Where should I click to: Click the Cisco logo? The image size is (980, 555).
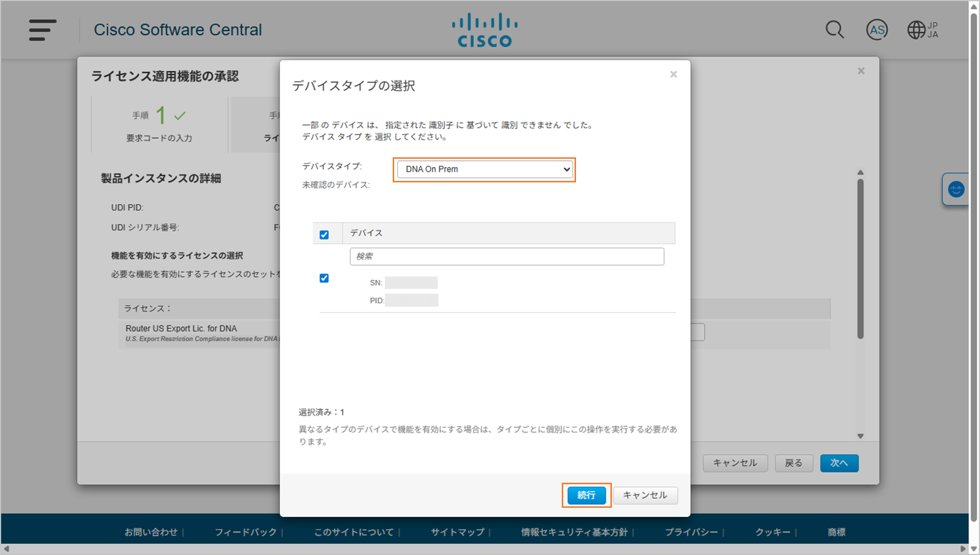click(x=484, y=30)
